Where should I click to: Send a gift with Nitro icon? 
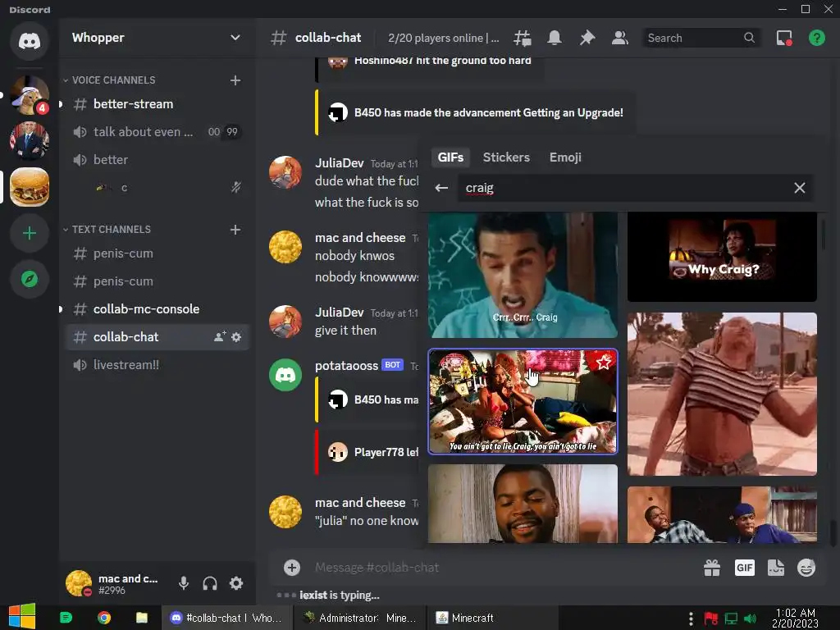712,568
